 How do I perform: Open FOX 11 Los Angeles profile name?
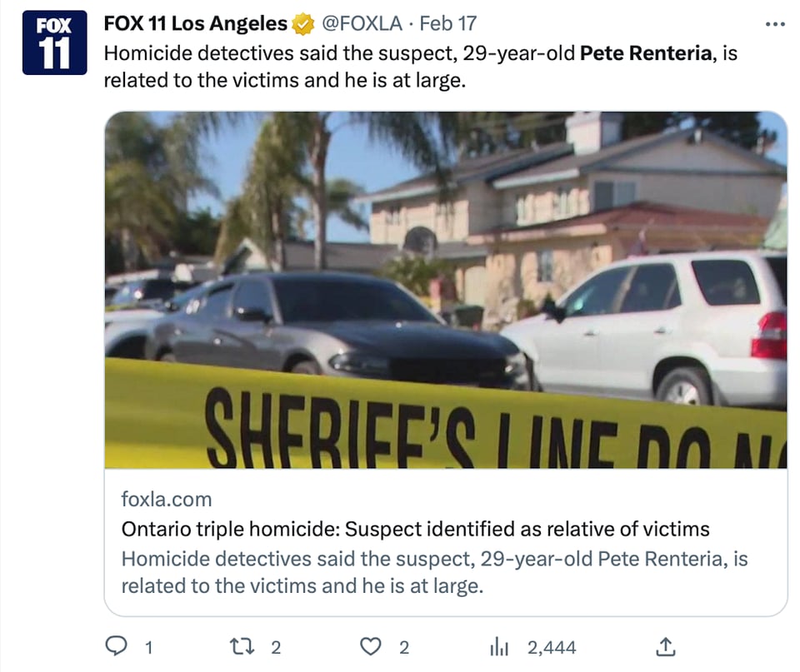tap(195, 23)
